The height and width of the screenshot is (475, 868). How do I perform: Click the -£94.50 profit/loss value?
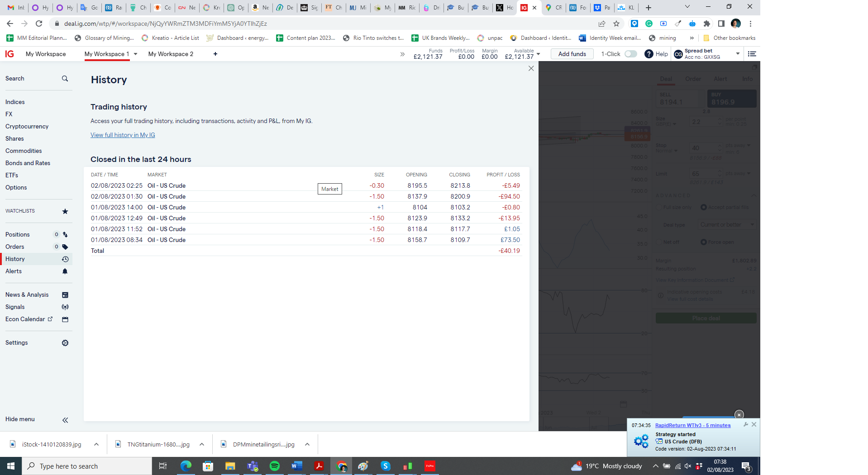point(509,196)
